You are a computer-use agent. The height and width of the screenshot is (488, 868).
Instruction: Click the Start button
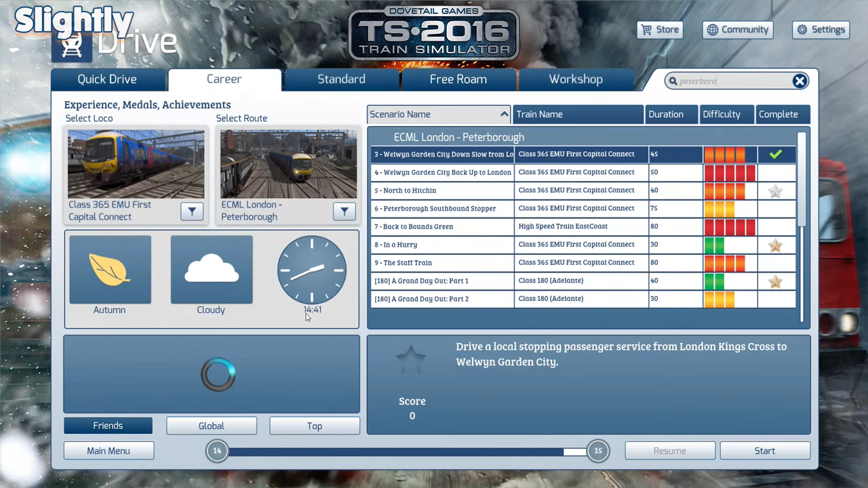pos(764,451)
